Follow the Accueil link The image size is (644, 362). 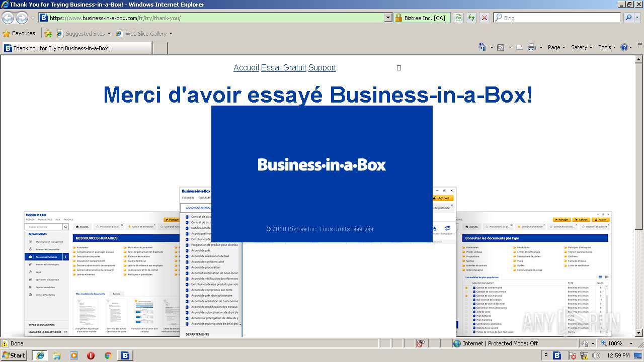[246, 68]
